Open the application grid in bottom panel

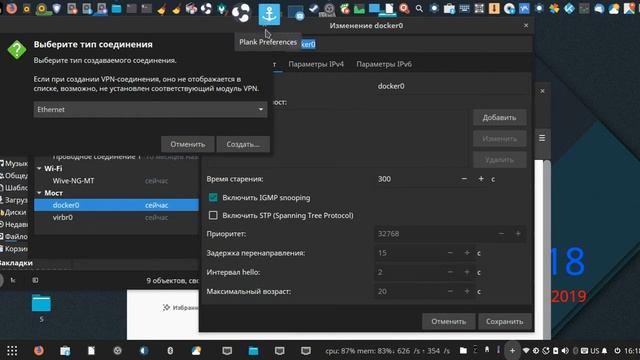(x=12, y=351)
